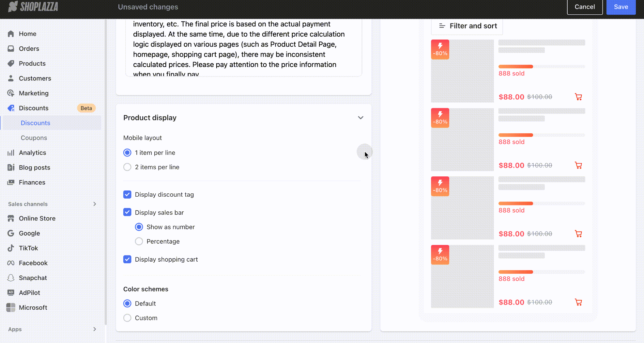
Task: Click the first product's shopping cart icon
Action: [578, 97]
